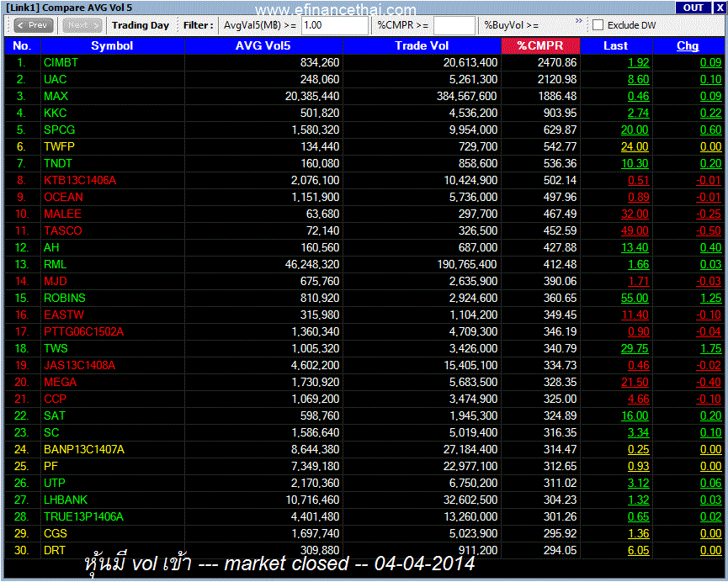
Task: Click Chg value -0.40 of MEGA
Action: (x=709, y=382)
